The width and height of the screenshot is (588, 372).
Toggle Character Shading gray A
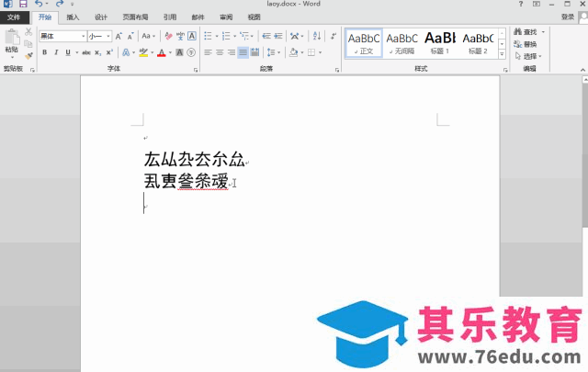[180, 52]
